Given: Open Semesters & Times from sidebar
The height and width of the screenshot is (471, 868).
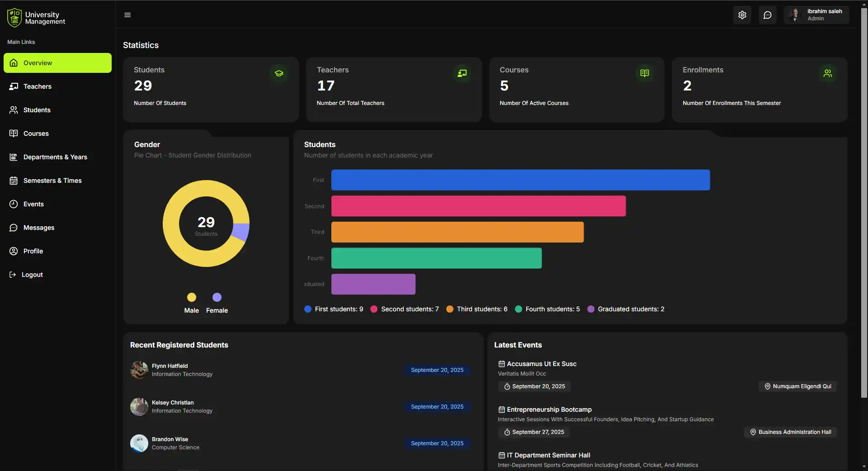Looking at the screenshot, I should 52,180.
